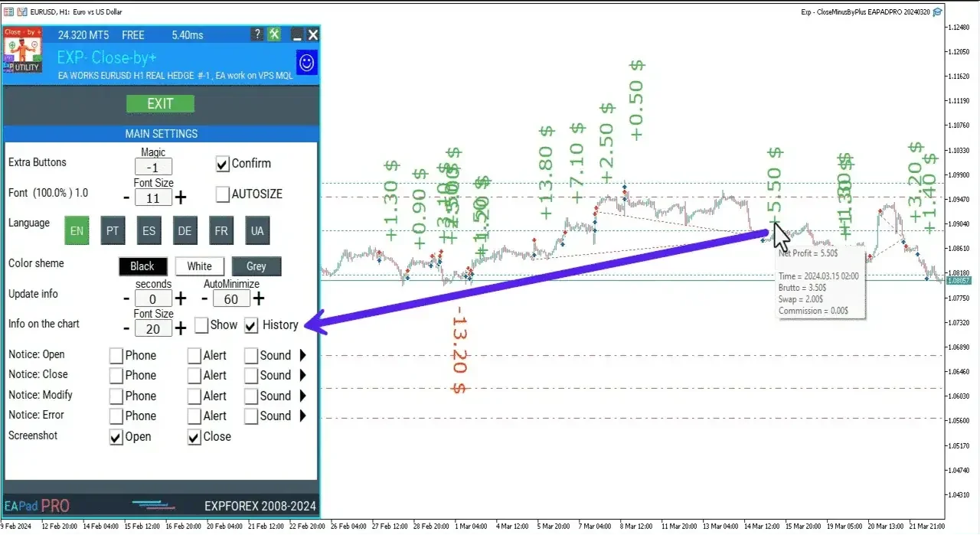980x551 pixels.
Task: Click the minimize icon on the EA panel
Action: point(296,34)
